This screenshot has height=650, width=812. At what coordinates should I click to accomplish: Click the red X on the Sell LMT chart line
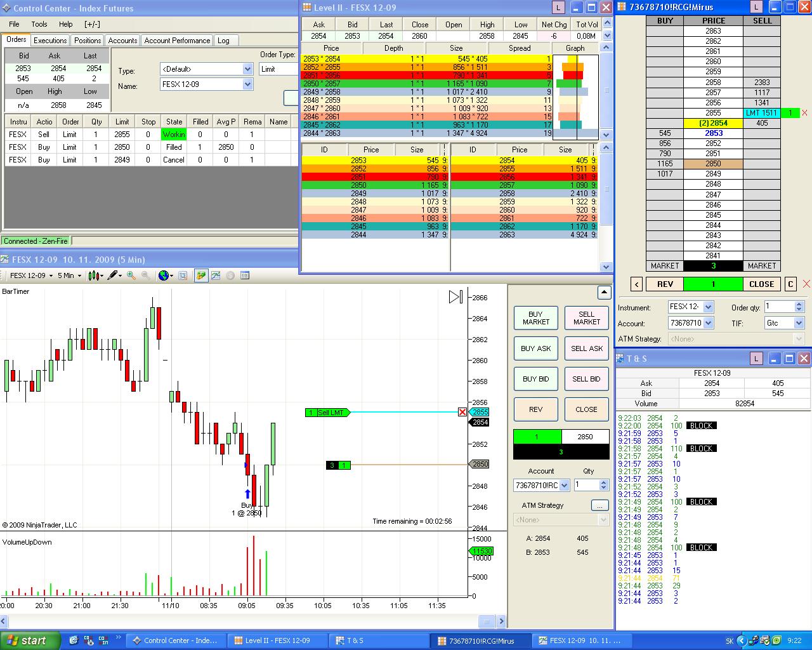(x=462, y=413)
